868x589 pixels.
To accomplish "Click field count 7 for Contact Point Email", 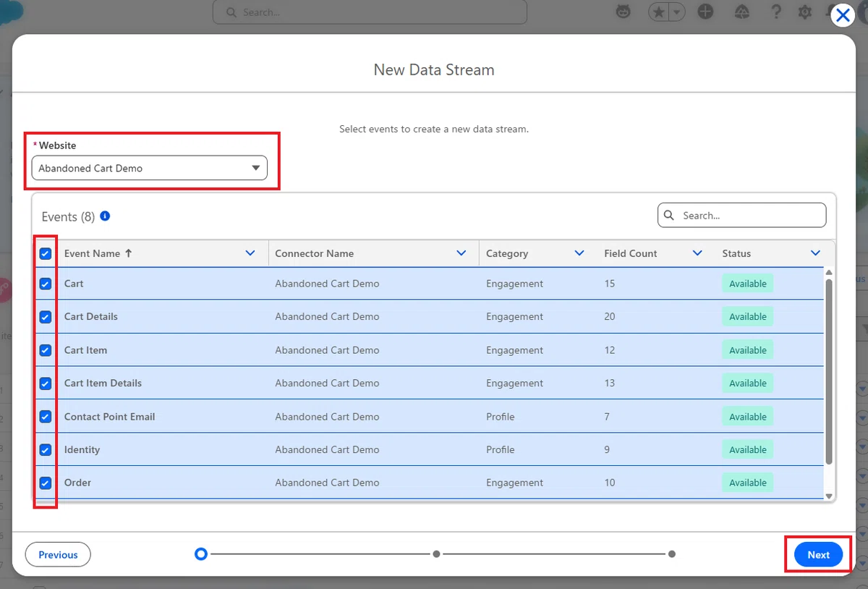I will point(607,417).
